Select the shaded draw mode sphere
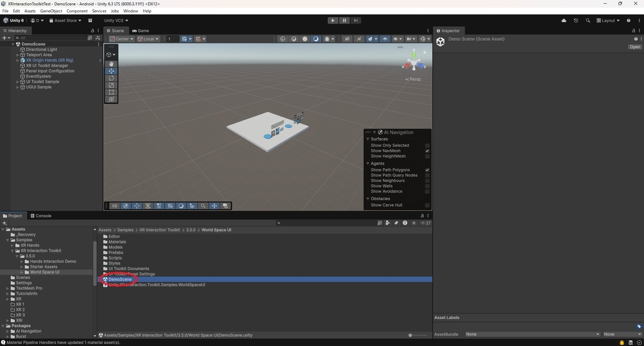The width and height of the screenshot is (644, 346). 305,39
